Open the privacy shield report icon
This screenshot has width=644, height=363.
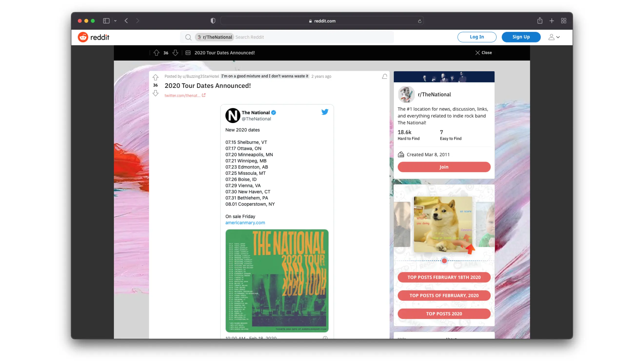click(213, 21)
